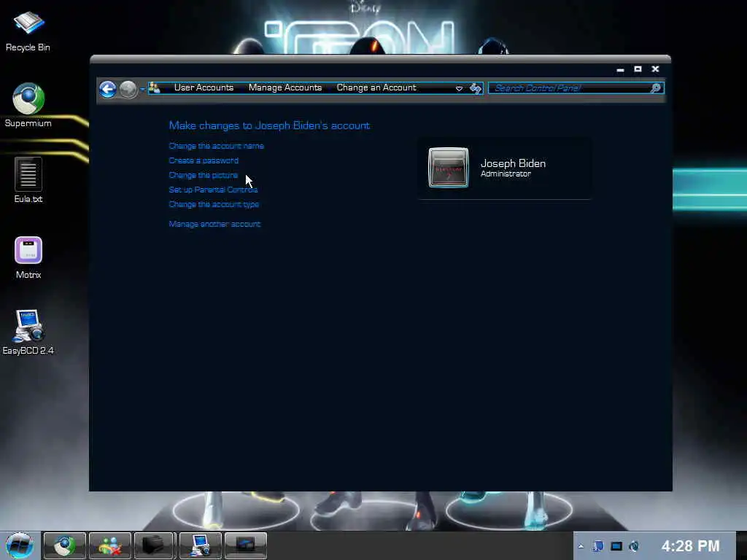The width and height of the screenshot is (747, 560).
Task: Minimize the Control Panel window
Action: 620,69
